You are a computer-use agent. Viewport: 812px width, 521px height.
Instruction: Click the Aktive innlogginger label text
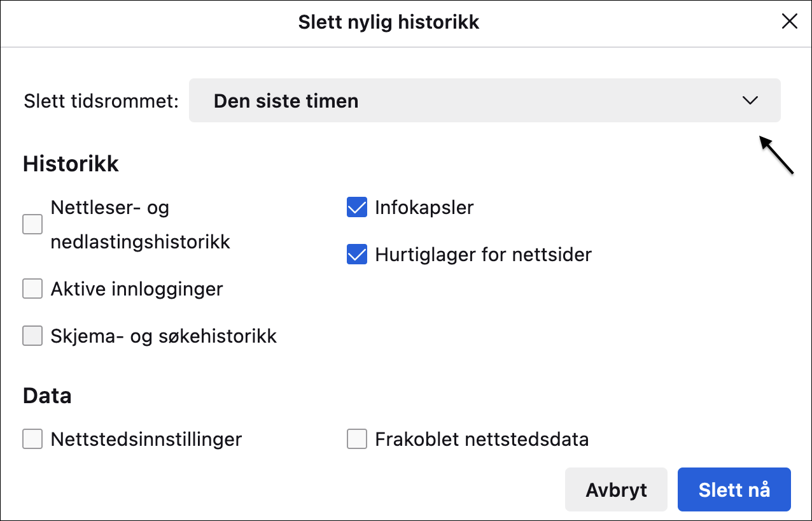[137, 289]
